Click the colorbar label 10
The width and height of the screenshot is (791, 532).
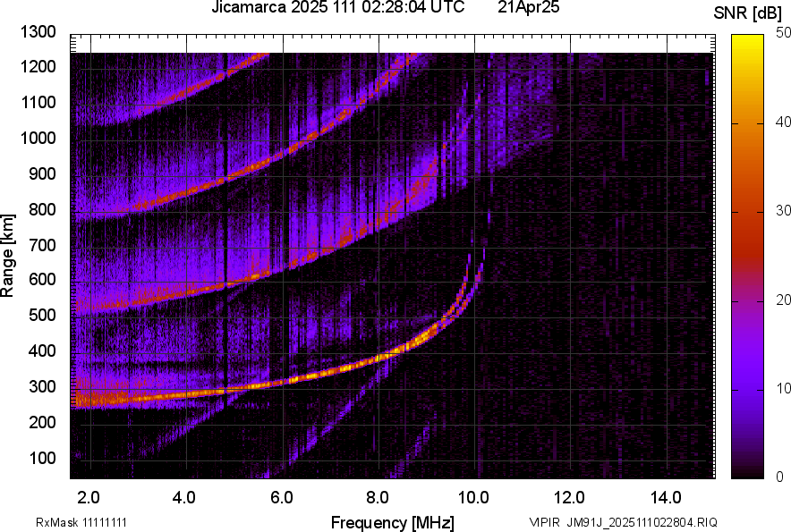click(x=784, y=388)
